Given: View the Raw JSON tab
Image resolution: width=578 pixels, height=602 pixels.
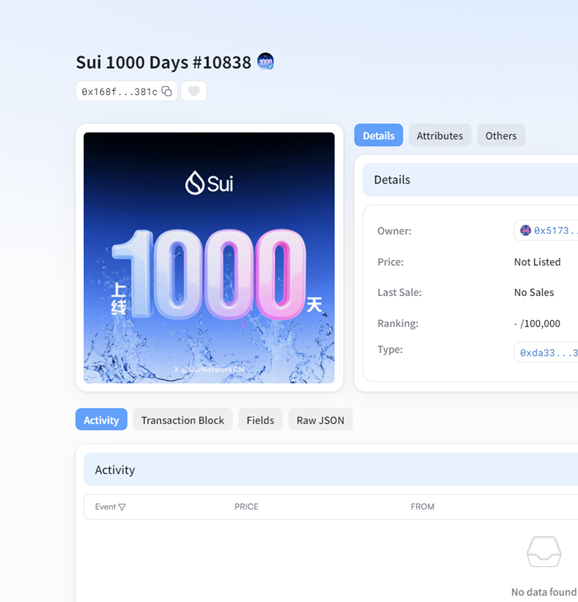Looking at the screenshot, I should point(320,420).
